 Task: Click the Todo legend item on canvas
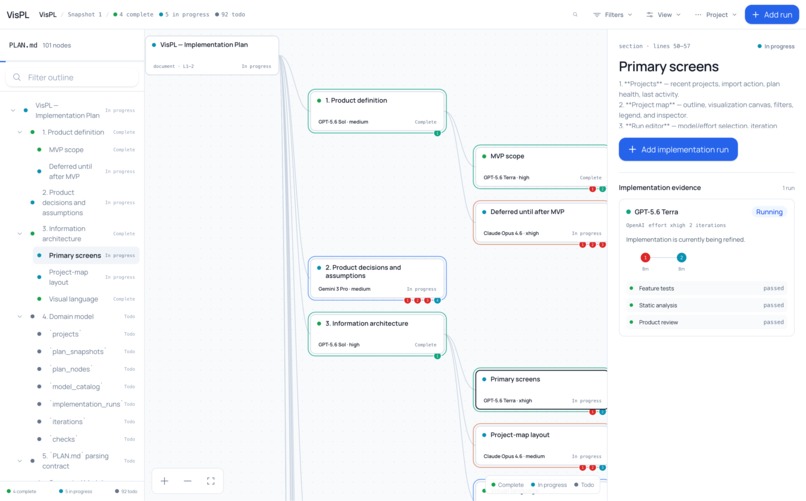click(584, 485)
